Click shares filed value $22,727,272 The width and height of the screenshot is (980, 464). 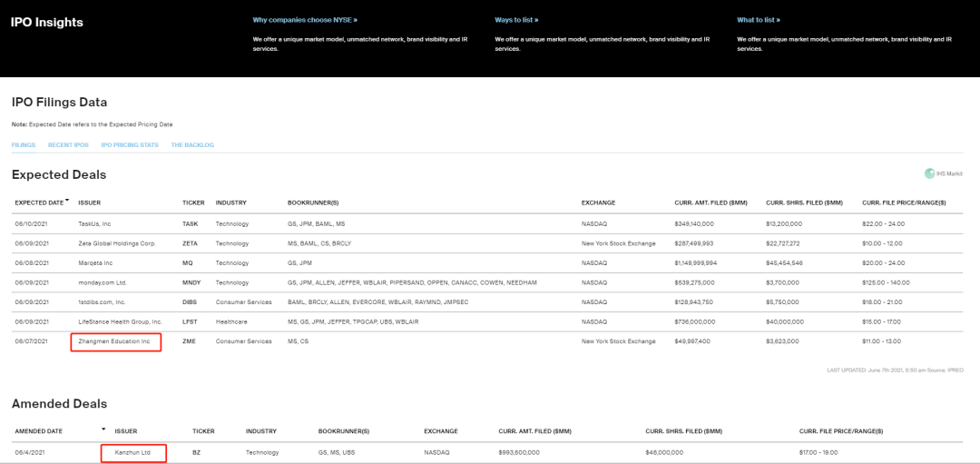(784, 243)
